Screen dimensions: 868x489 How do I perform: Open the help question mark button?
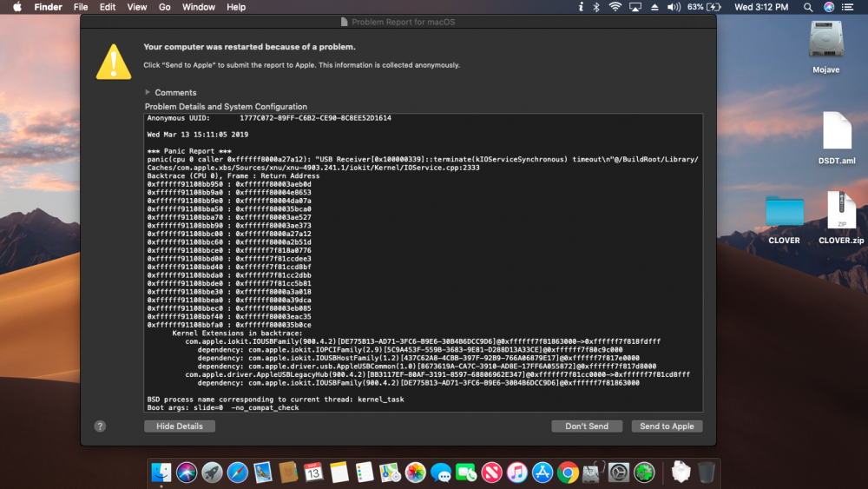pos(100,426)
